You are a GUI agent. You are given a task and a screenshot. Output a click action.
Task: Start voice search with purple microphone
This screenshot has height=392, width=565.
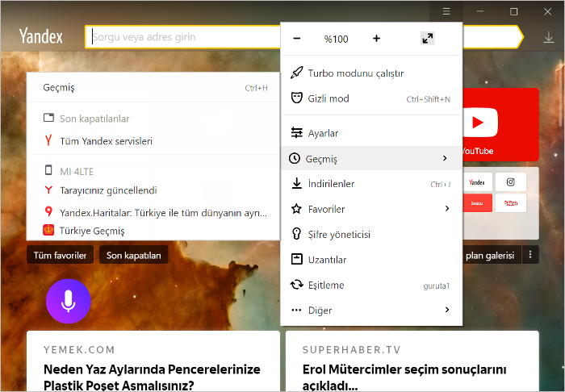coord(68,301)
